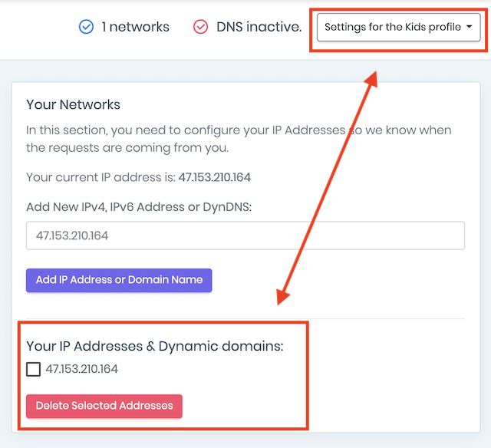Click the 1 networks status text
491x448 pixels.
tap(135, 27)
